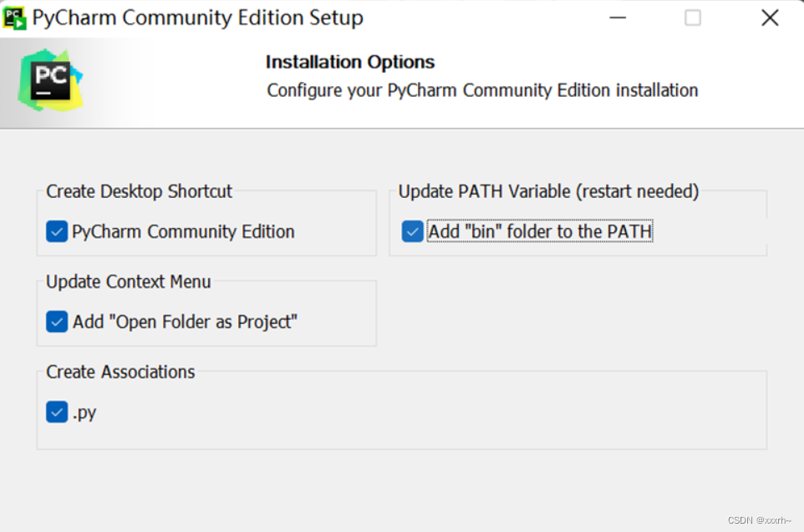
Task: Toggle Add "Open Folder as Project" option
Action: click(x=56, y=322)
